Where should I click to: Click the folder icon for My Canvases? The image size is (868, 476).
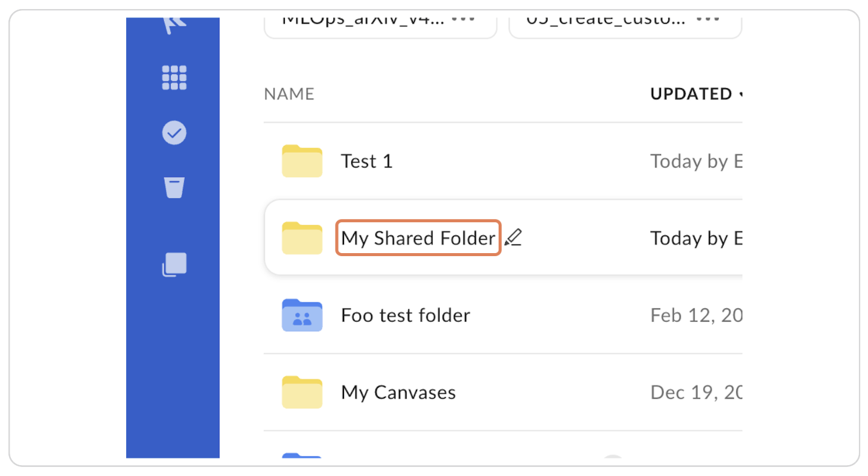point(302,391)
